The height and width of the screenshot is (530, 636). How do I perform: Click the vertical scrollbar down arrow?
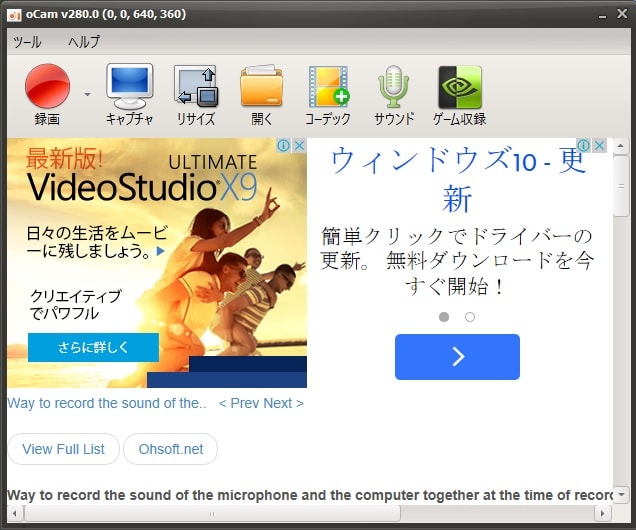(621, 495)
